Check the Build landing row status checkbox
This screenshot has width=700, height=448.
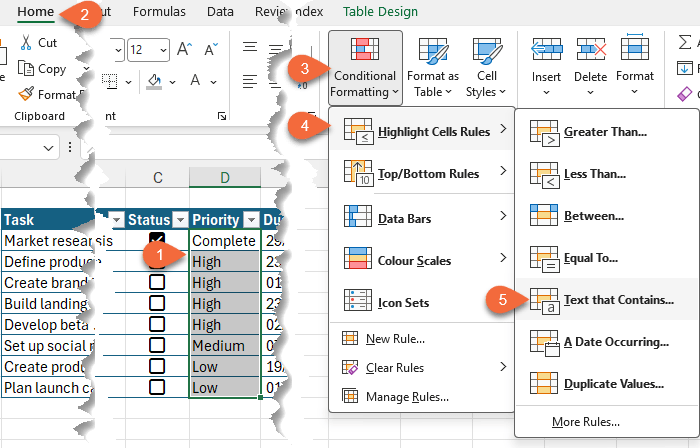pos(157,303)
